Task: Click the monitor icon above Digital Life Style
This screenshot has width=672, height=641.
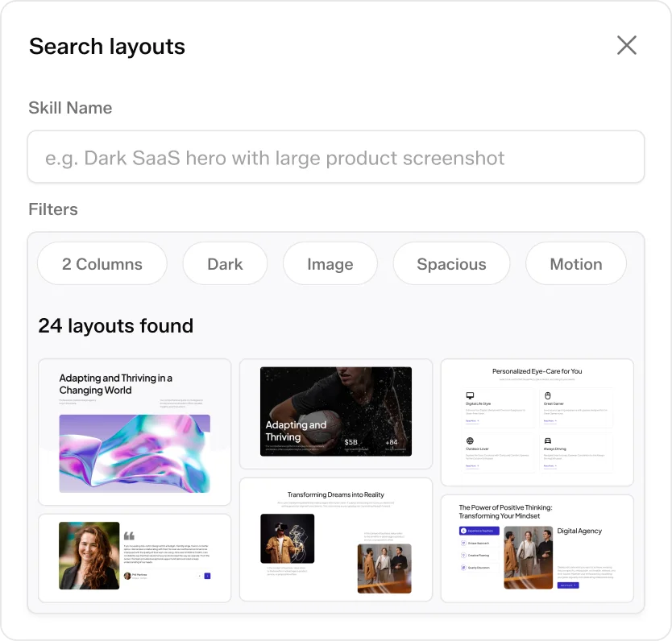Action: click(470, 395)
